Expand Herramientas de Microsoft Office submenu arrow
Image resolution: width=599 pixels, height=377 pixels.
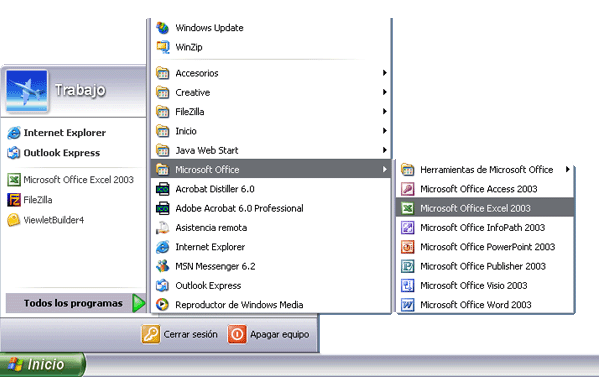click(568, 169)
